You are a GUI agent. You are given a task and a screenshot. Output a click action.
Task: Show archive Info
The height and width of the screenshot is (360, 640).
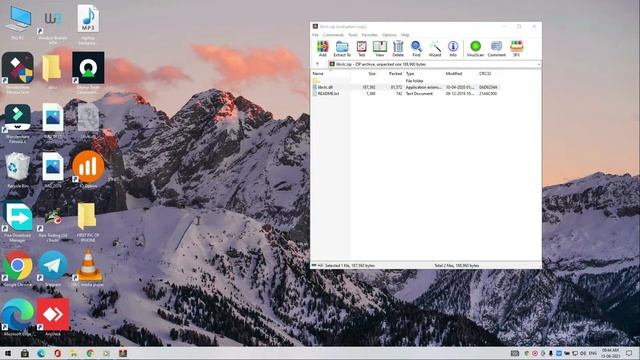(x=453, y=49)
